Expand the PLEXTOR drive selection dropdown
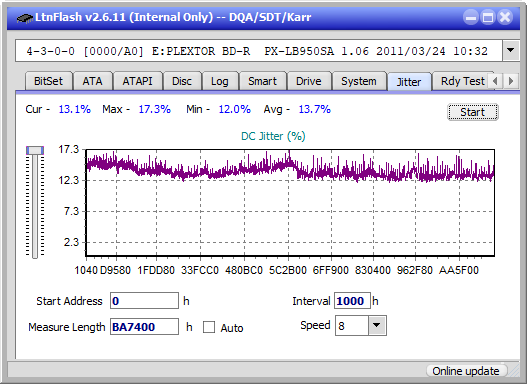This screenshot has height=384, width=527. click(x=511, y=51)
